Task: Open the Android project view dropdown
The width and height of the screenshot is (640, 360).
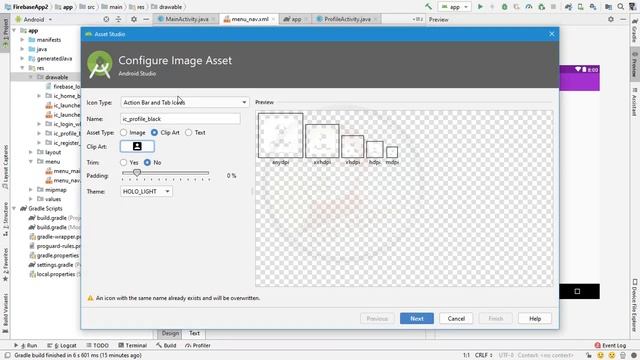Action: pos(34,19)
